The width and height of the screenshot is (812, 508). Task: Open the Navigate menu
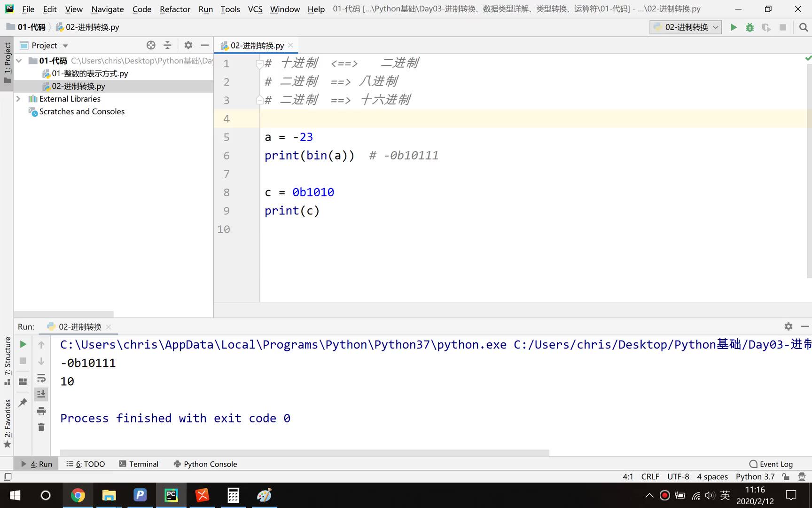[108, 9]
